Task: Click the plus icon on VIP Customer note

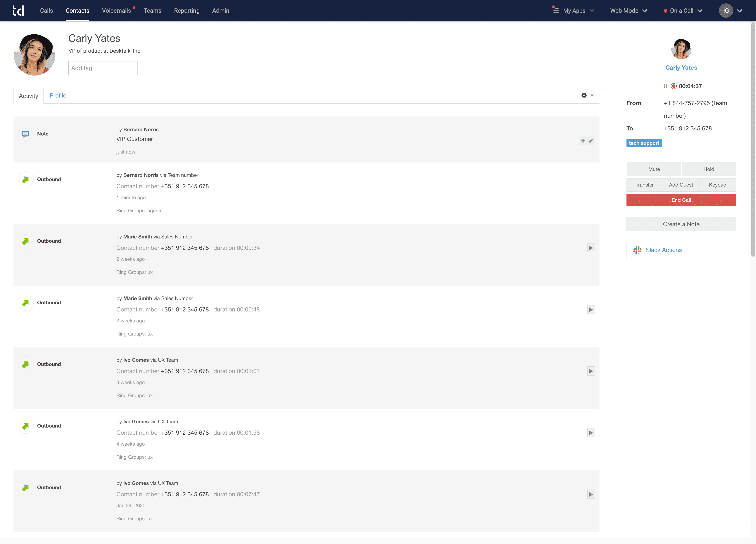Action: [583, 141]
